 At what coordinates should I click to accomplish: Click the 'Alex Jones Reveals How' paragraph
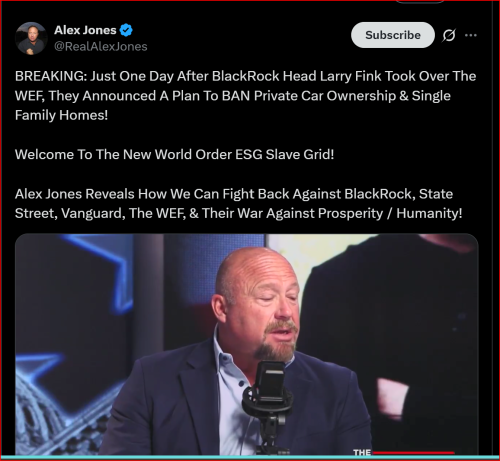pos(238,204)
